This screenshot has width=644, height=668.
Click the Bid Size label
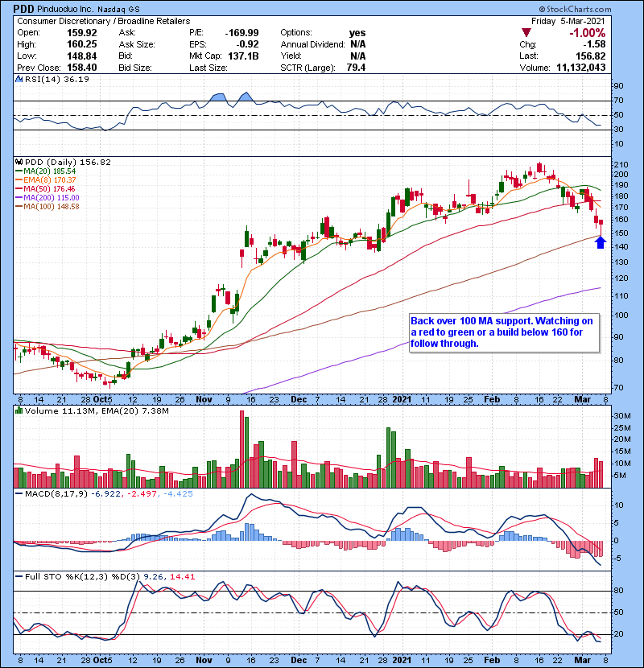pos(135,68)
